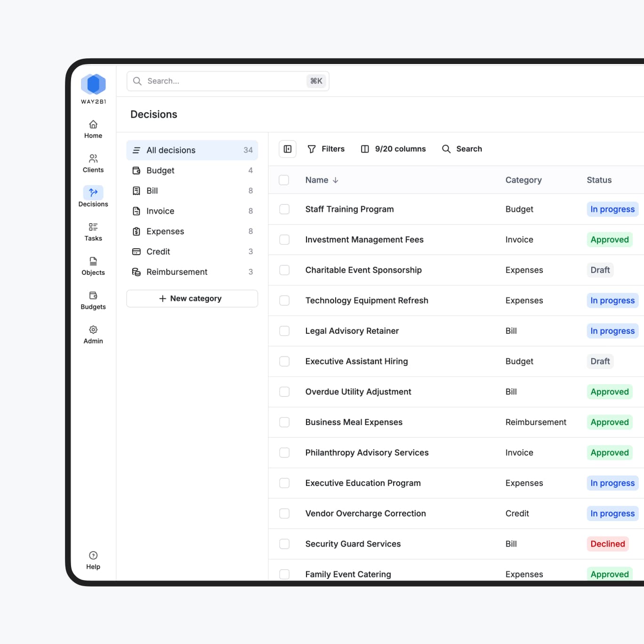Open the 9/20 columns selector

[x=394, y=149]
